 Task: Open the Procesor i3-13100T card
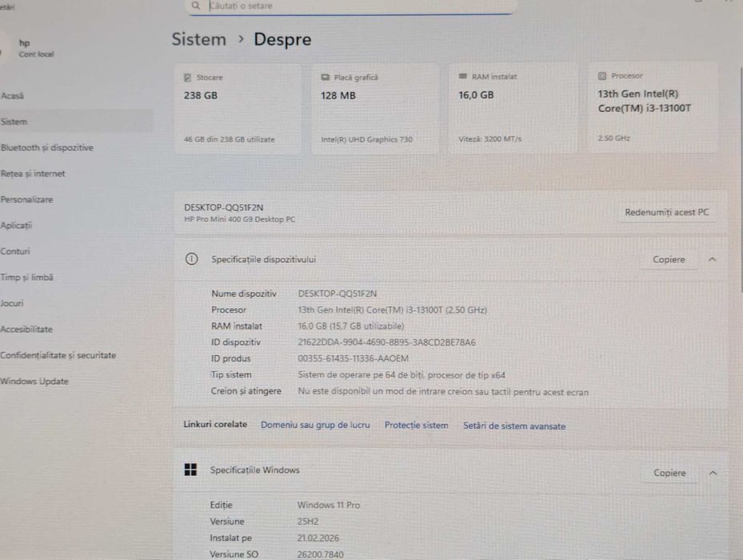(x=653, y=107)
